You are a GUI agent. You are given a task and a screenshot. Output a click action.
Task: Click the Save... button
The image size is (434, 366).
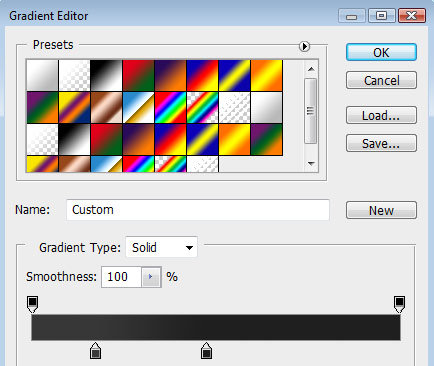click(381, 143)
